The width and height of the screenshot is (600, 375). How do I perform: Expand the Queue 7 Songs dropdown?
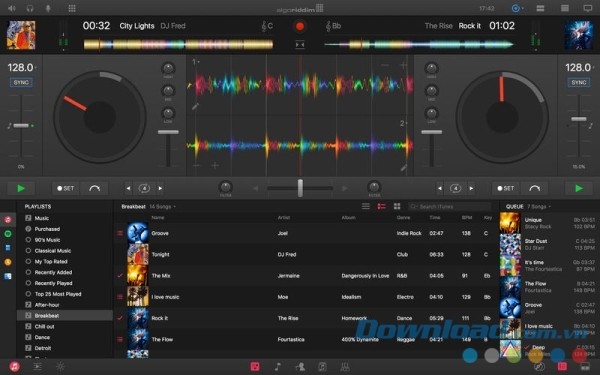(528, 207)
